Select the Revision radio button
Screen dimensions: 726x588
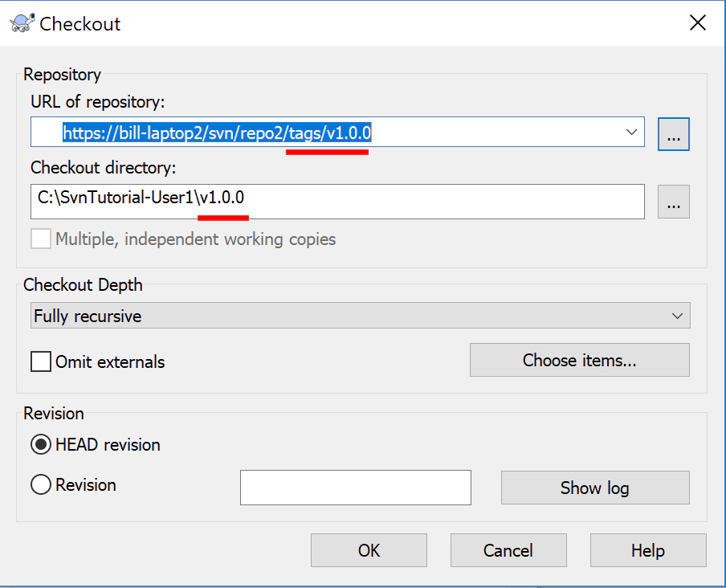[40, 484]
